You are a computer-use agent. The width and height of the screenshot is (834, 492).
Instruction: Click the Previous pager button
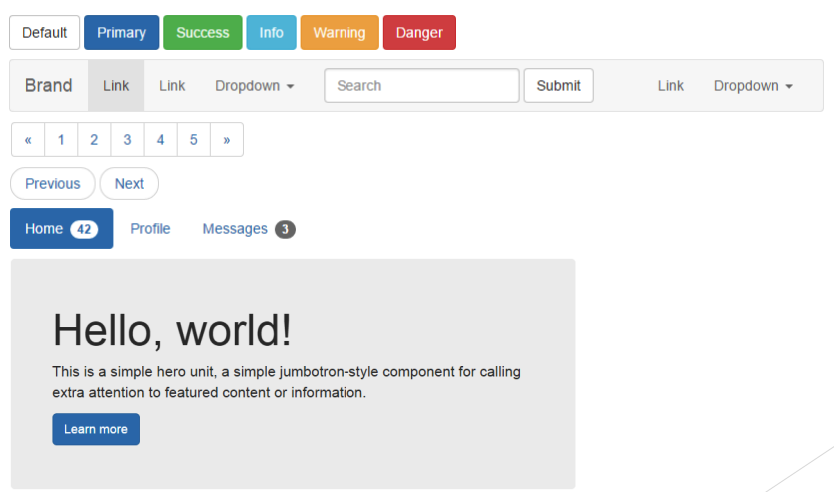tap(52, 184)
